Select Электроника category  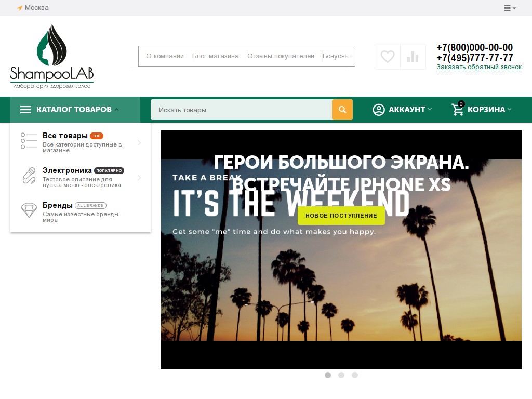pos(67,170)
